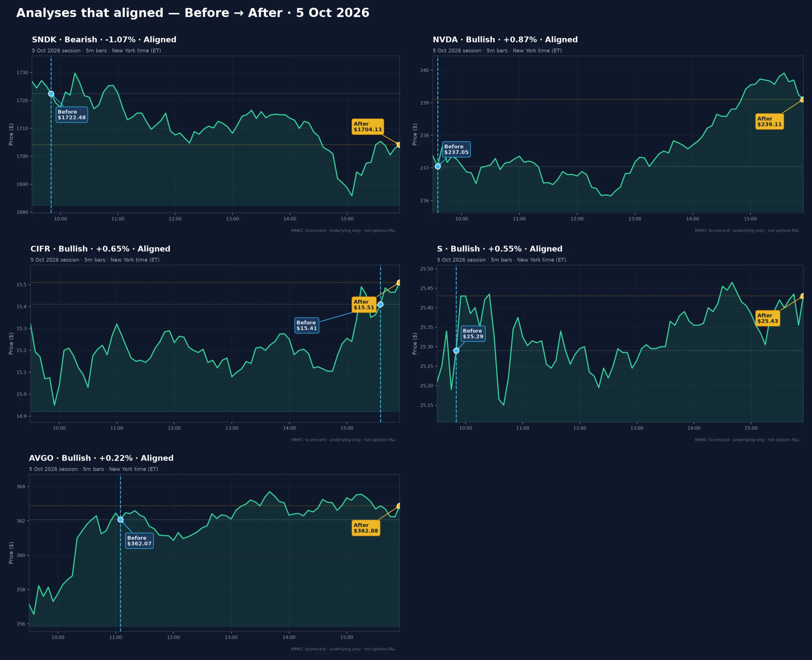Select the blue Before marker on S chart
Screen dimensions: 812x660
pos(456,351)
